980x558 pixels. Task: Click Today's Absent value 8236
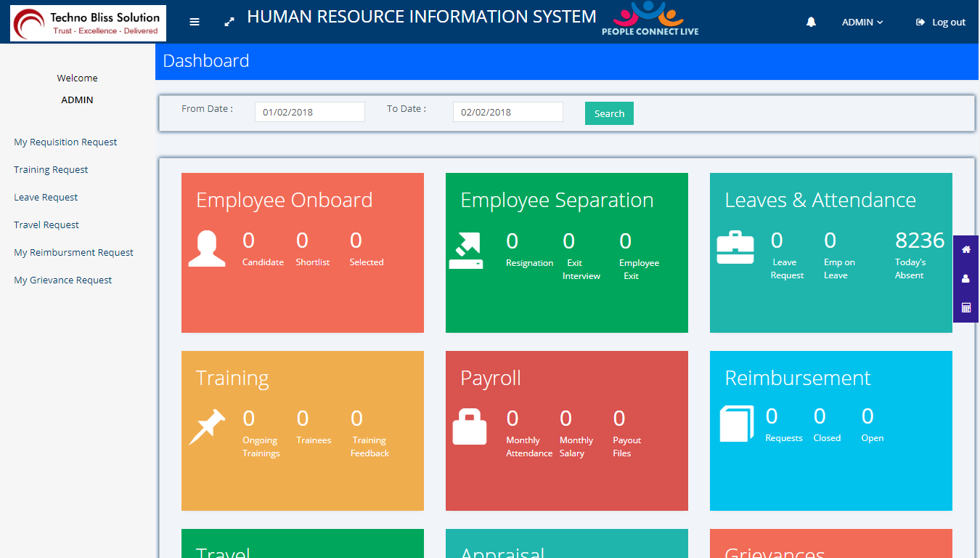click(x=920, y=240)
